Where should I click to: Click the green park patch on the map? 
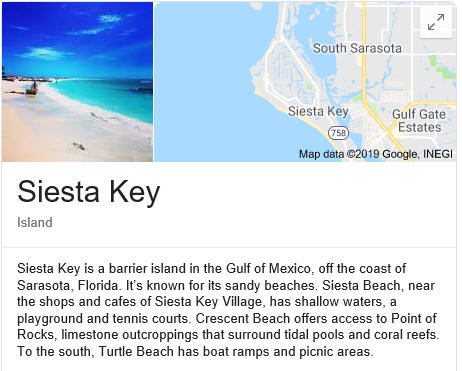[441, 68]
